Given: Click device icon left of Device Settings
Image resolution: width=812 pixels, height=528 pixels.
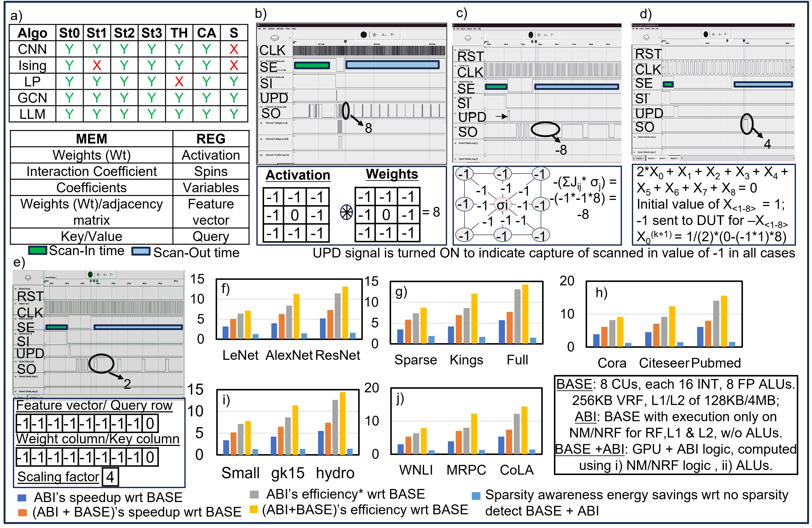Looking at the screenshot, I should pyautogui.click(x=28, y=278).
